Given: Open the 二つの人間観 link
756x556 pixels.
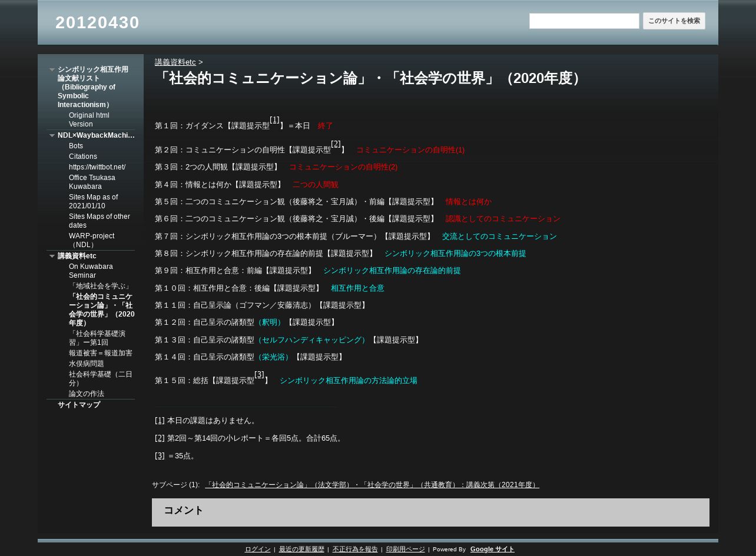Looking at the screenshot, I should point(316,185).
